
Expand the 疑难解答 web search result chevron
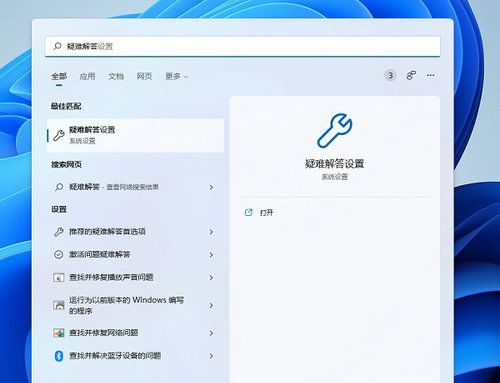211,187
